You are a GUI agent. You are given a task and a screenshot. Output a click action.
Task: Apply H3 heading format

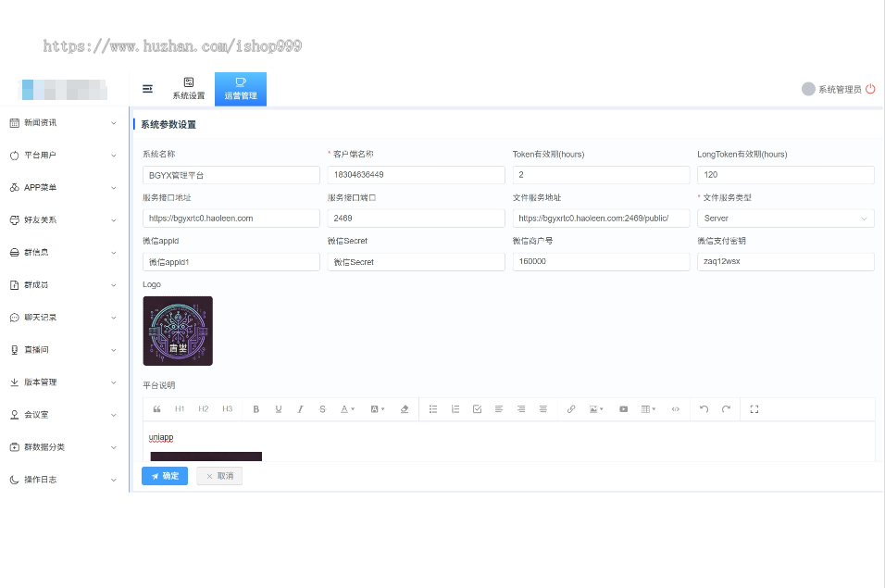pos(227,409)
